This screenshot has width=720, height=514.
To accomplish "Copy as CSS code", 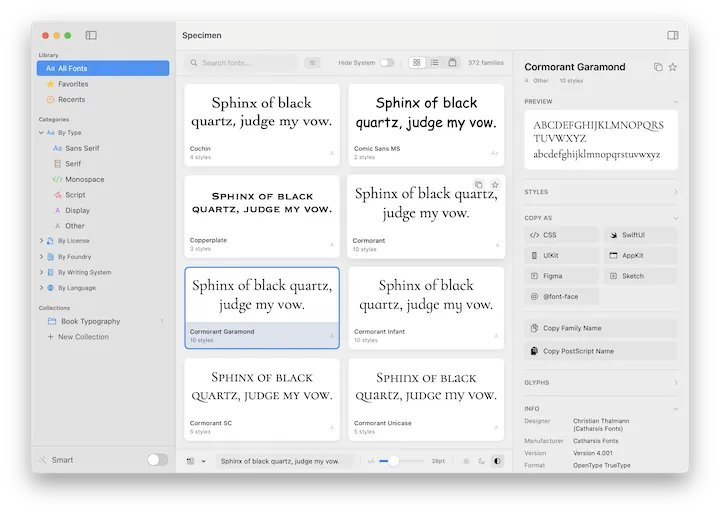I will (561, 235).
